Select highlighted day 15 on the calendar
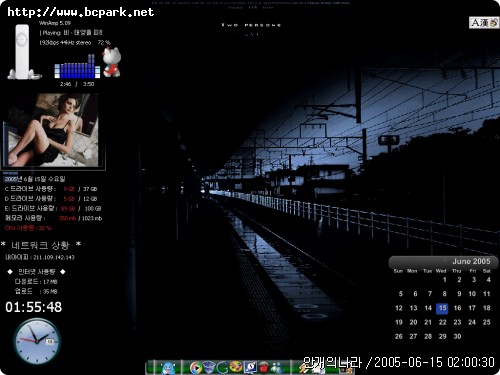500x375 pixels. click(x=442, y=308)
